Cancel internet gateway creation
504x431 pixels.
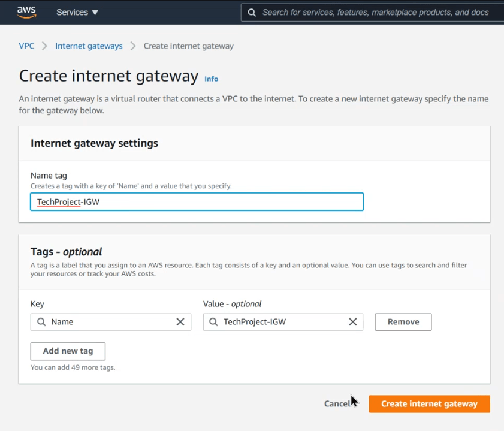click(x=337, y=404)
